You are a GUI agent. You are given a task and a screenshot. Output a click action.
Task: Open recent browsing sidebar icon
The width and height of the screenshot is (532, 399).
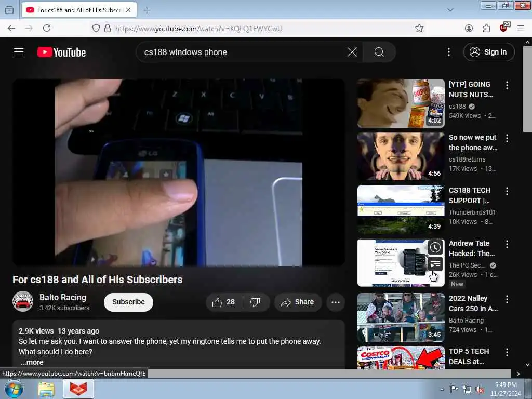[x=9, y=10]
